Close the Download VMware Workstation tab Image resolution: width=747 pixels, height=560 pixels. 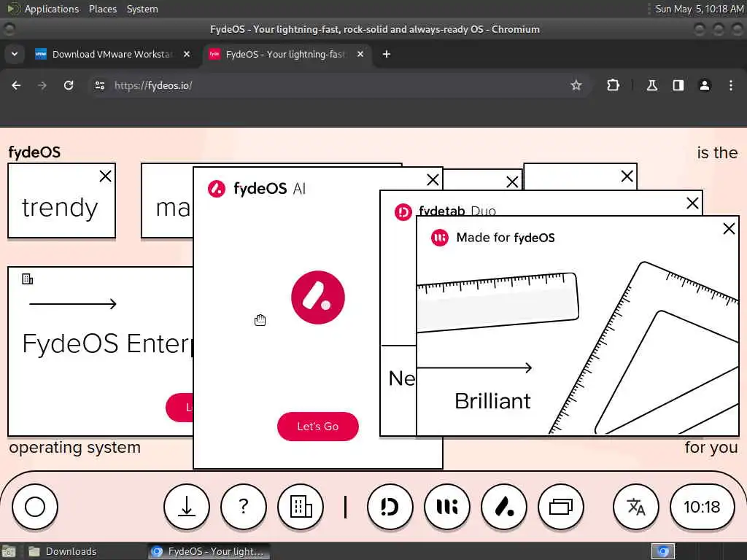[187, 54]
